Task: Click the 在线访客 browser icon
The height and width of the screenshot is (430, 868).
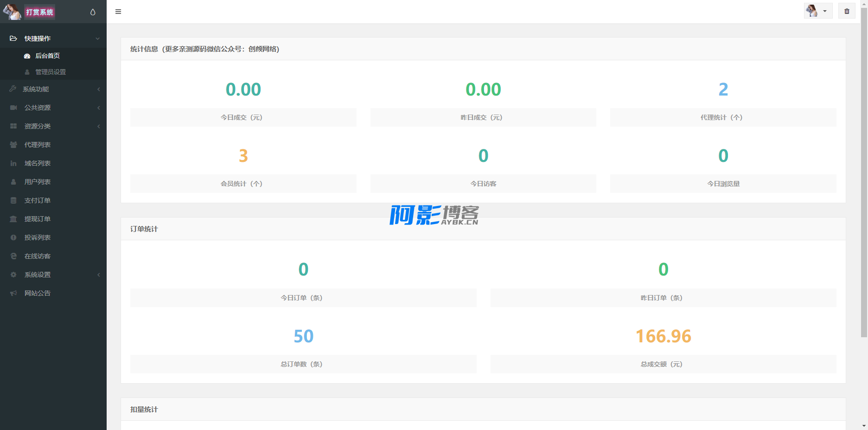Action: [x=13, y=256]
